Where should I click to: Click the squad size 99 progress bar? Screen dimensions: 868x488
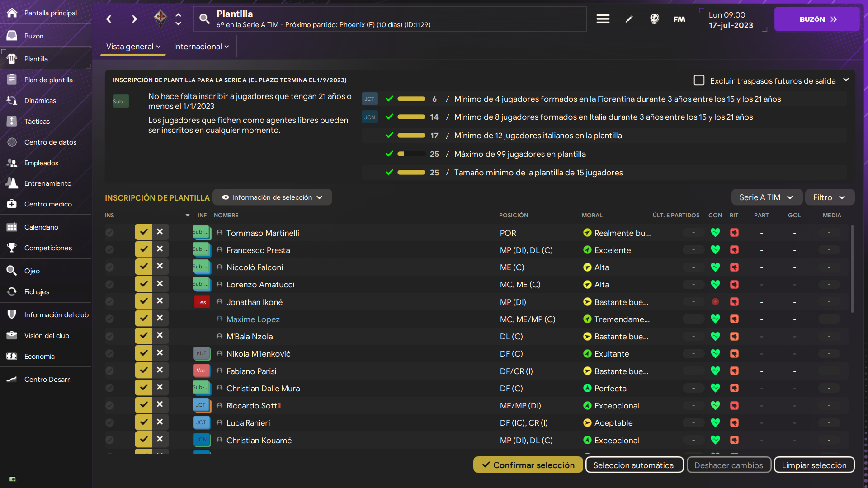point(411,154)
